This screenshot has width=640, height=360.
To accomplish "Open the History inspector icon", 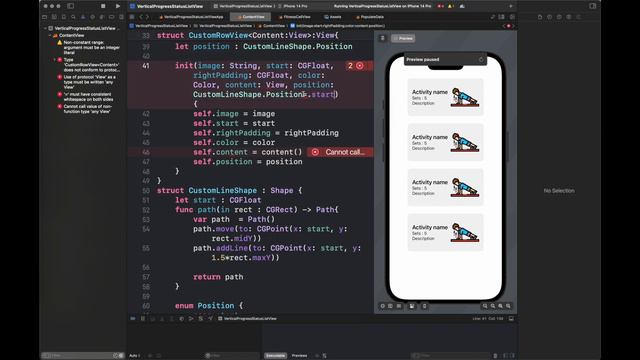I will point(549,17).
